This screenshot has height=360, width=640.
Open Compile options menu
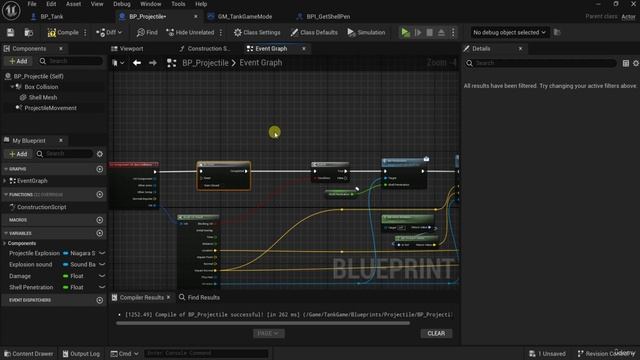85,32
